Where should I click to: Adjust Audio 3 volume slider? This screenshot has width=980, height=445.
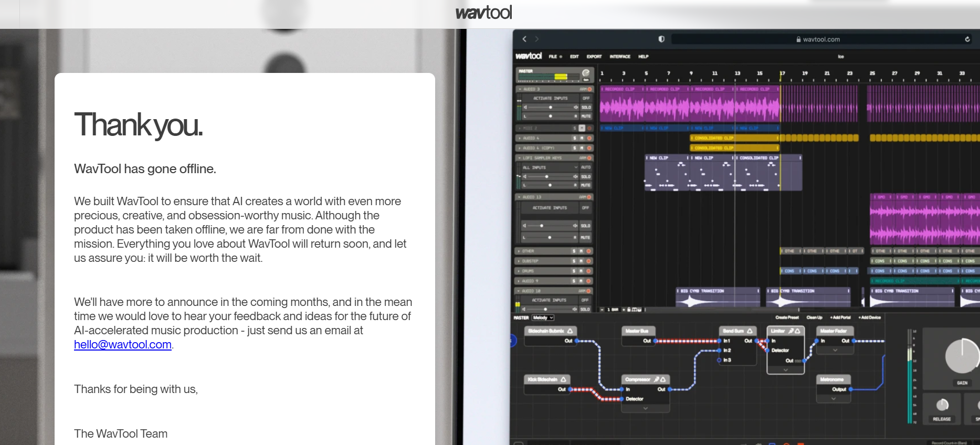click(550, 107)
